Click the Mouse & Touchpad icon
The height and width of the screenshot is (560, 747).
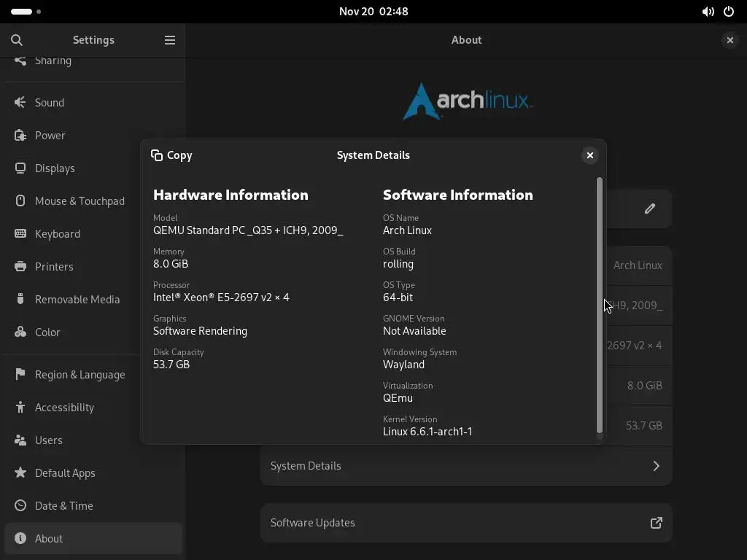coord(20,201)
